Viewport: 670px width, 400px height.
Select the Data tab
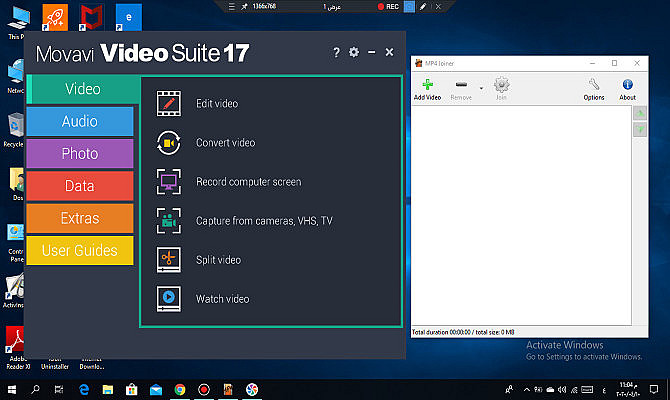point(80,186)
